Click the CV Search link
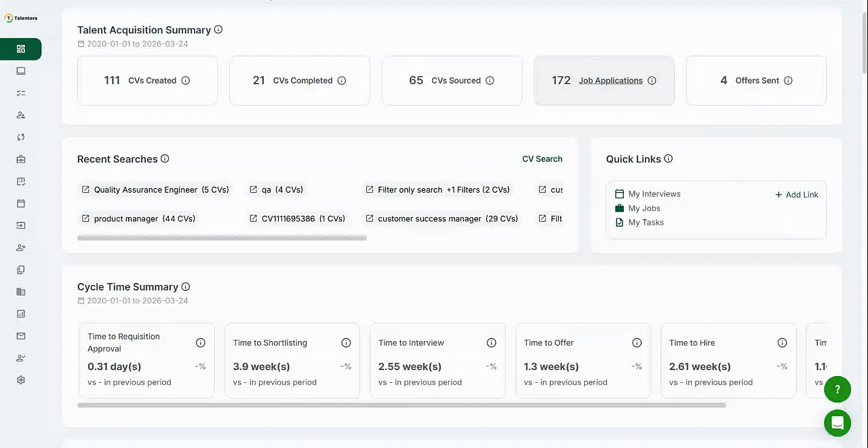The image size is (868, 448). pos(542,159)
